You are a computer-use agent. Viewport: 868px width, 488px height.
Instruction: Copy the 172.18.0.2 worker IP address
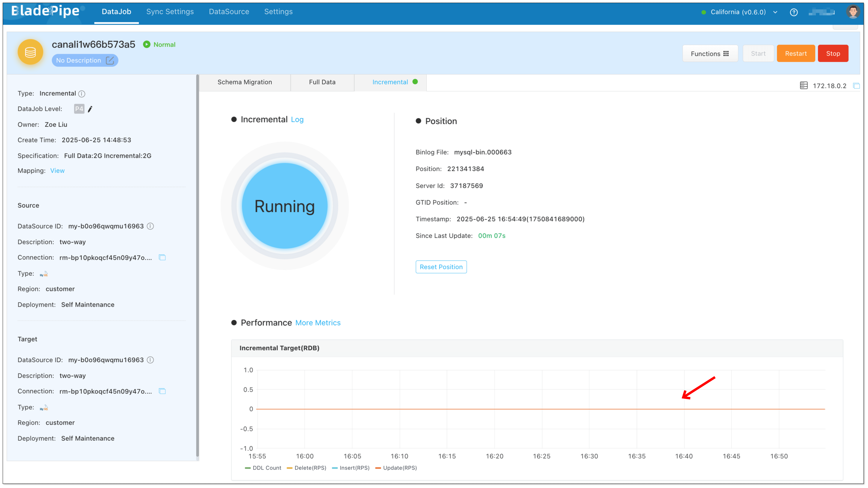(856, 86)
